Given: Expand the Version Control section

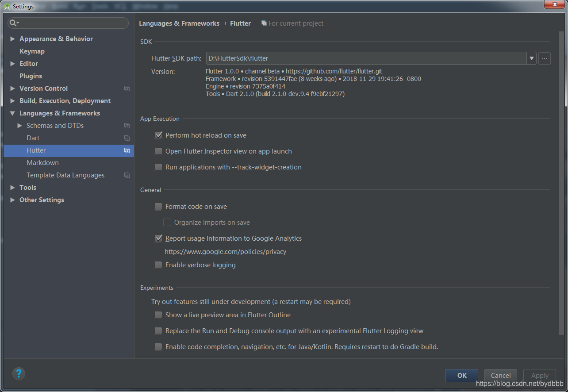Looking at the screenshot, I should (12, 88).
